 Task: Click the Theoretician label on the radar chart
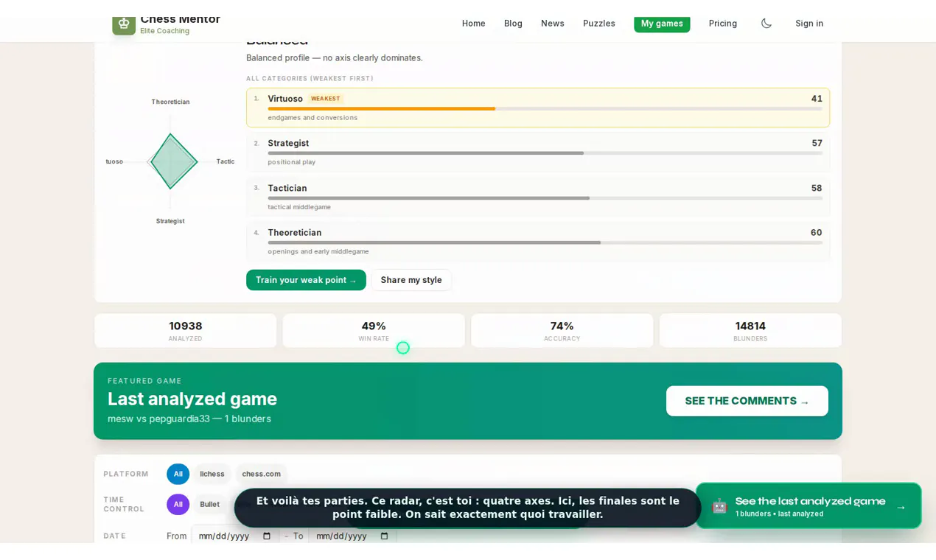tap(170, 102)
